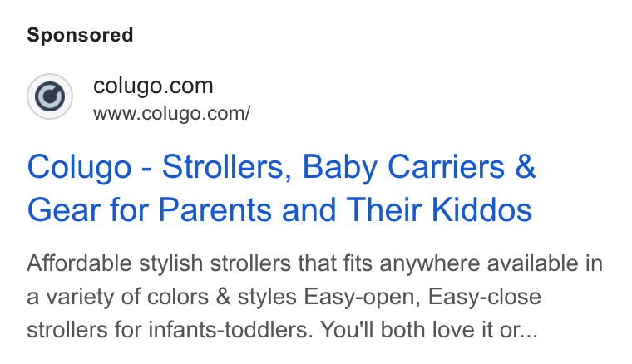This screenshot has width=632, height=364.
Task: Click "Baby Carriers &" in headline
Action: tap(419, 167)
